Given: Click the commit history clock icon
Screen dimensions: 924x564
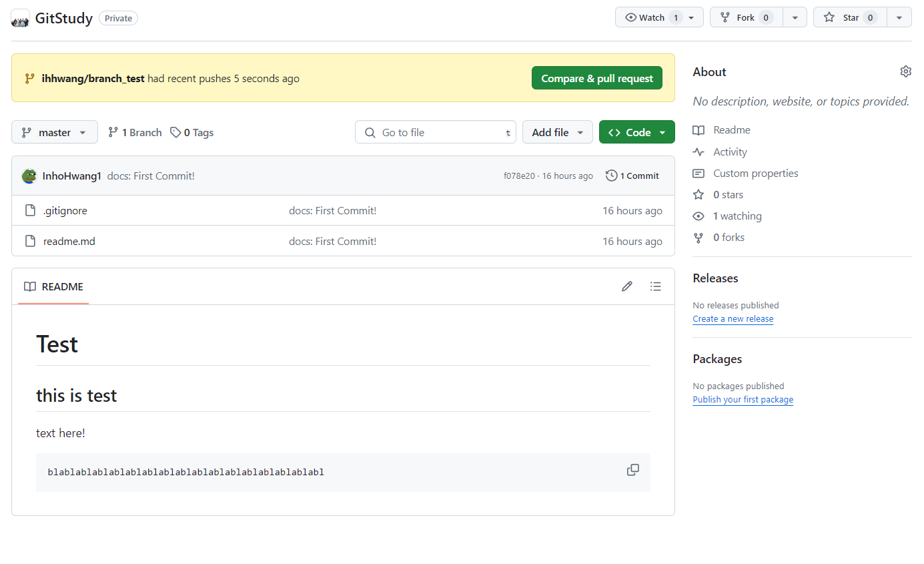Looking at the screenshot, I should [611, 176].
